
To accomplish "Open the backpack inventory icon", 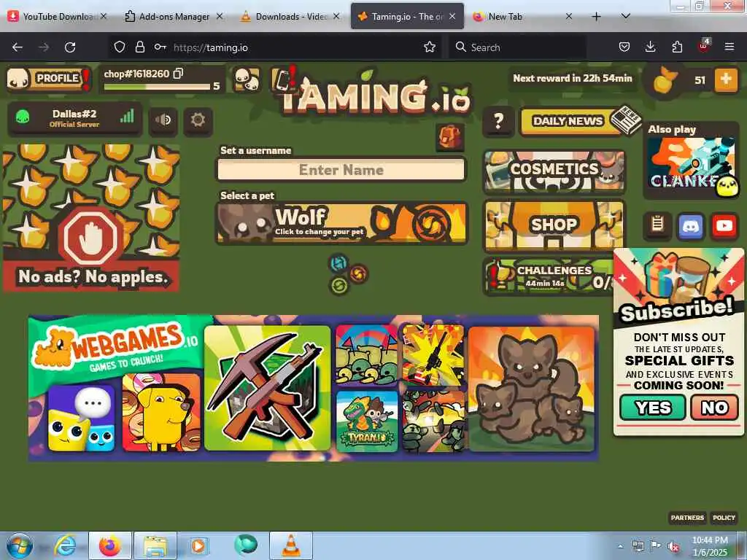I will click(449, 136).
